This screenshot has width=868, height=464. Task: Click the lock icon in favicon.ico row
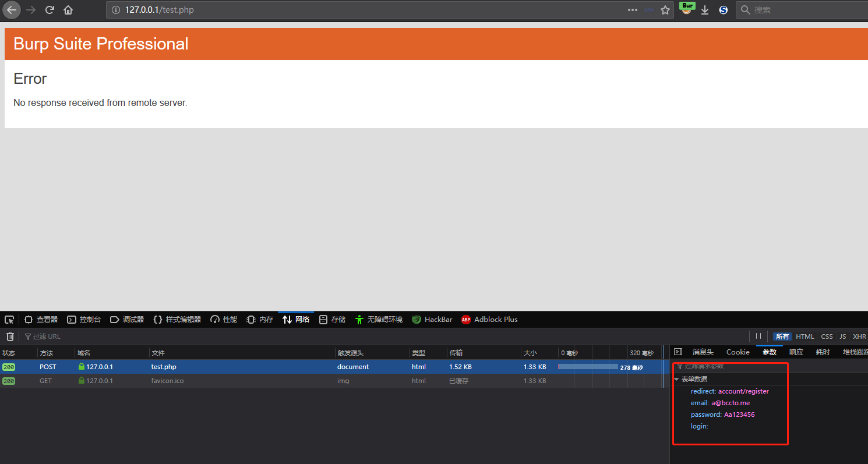(x=82, y=381)
